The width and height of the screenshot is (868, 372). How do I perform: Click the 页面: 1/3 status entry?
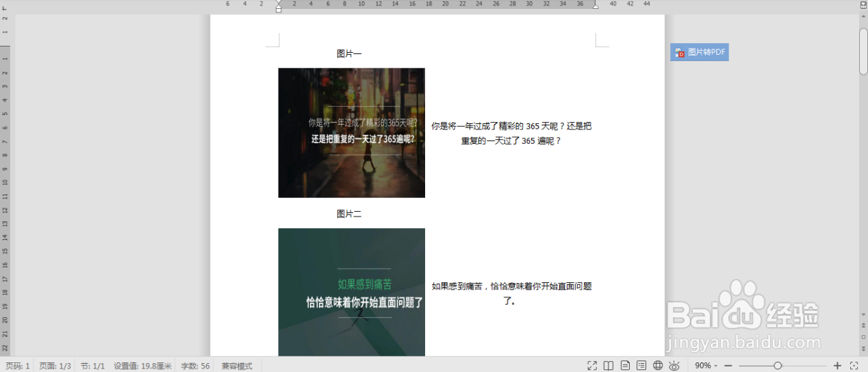pos(55,367)
